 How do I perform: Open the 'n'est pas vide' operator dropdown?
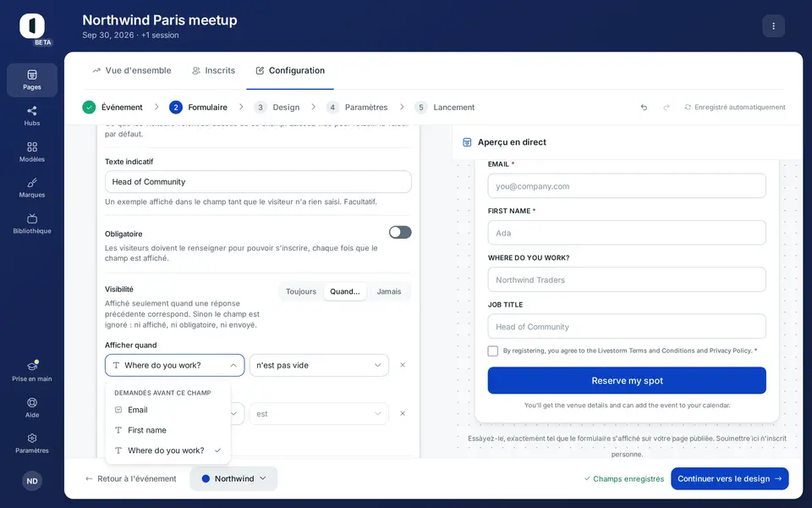click(319, 366)
